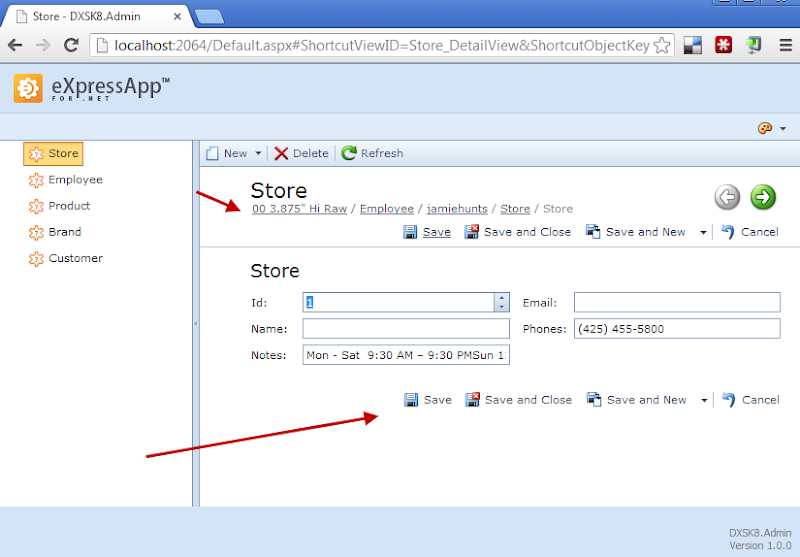This screenshot has height=557, width=800.
Task: Click the browser forward button
Action: 43,45
